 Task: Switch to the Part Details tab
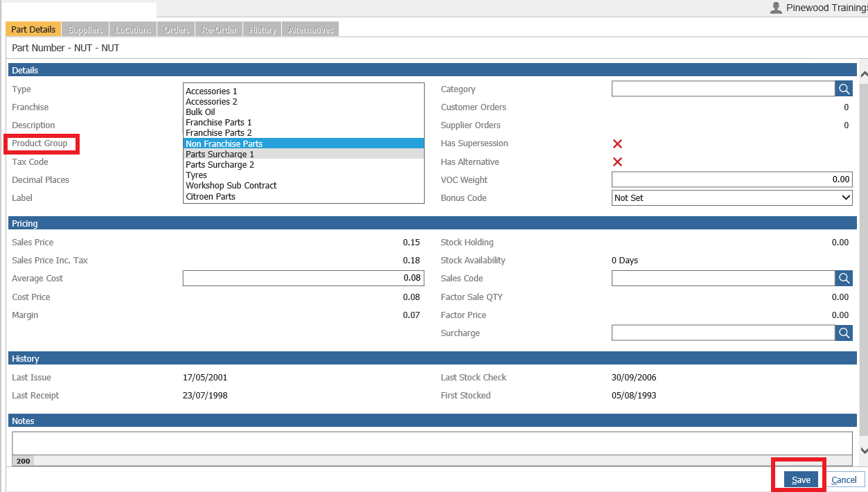tap(33, 29)
